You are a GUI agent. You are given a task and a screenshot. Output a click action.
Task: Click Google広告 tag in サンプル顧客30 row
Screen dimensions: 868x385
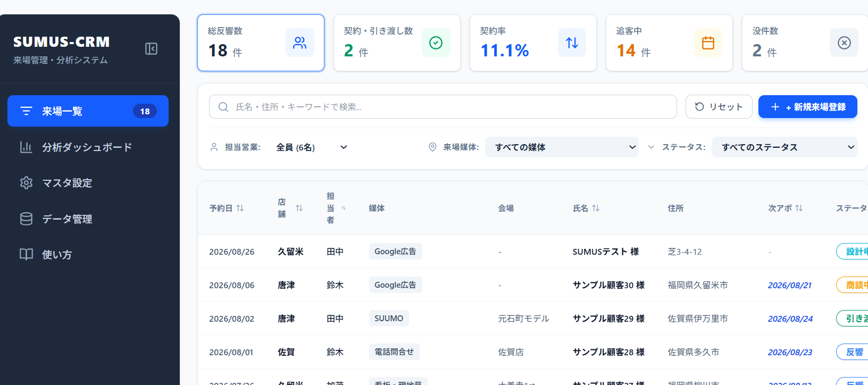(x=395, y=285)
